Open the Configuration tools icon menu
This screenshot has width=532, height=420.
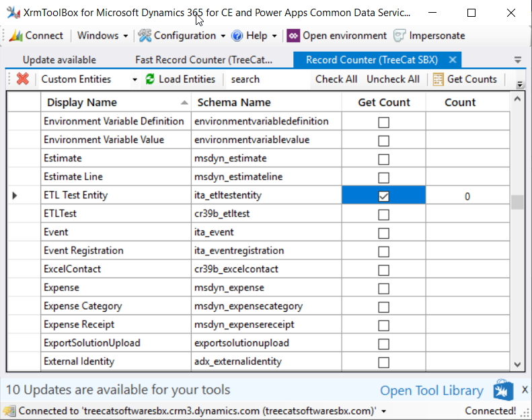145,36
